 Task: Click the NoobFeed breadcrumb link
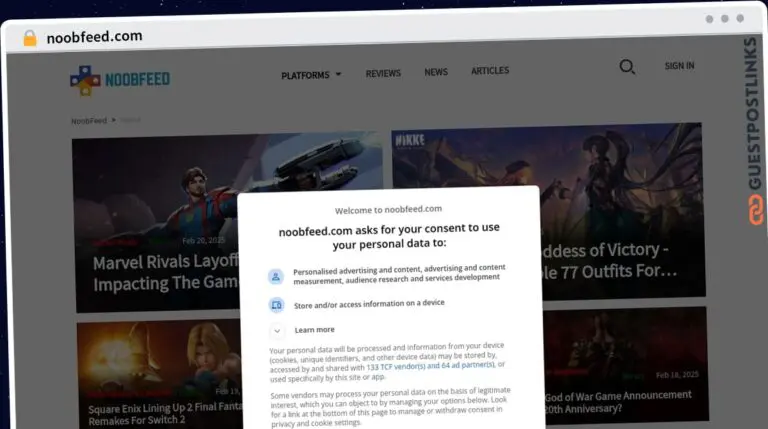89,121
